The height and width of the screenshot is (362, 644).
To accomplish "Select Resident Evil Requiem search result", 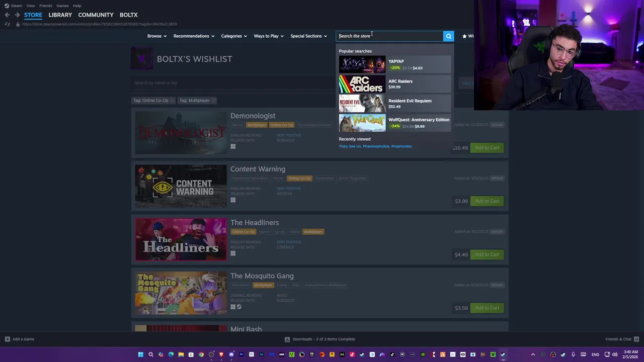I will [x=394, y=104].
